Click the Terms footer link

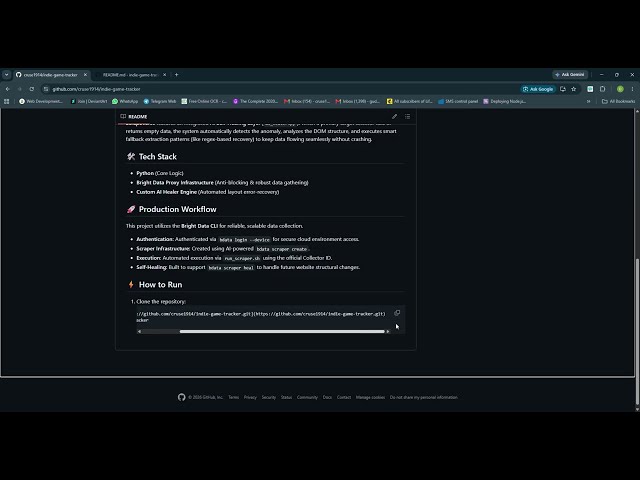[233, 397]
